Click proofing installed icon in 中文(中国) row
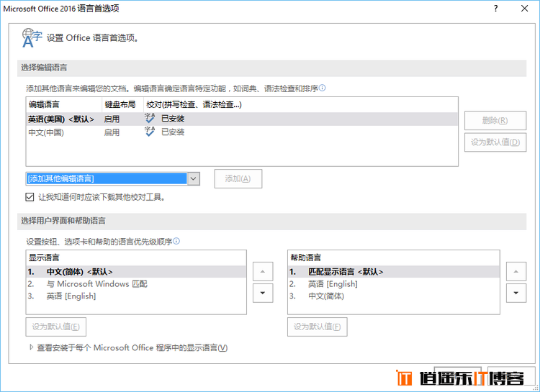The width and height of the screenshot is (540, 392). click(x=150, y=132)
